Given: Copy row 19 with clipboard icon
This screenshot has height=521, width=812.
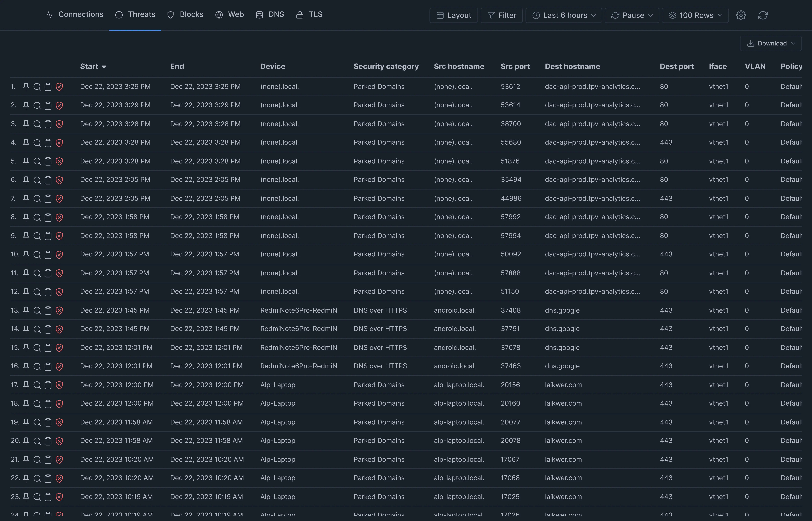Looking at the screenshot, I should [x=48, y=422].
